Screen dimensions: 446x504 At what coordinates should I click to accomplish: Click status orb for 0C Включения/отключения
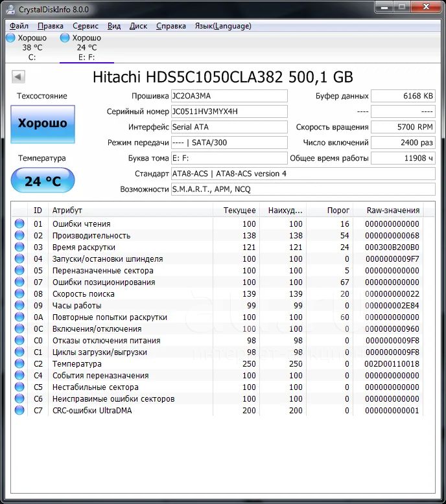click(x=19, y=328)
